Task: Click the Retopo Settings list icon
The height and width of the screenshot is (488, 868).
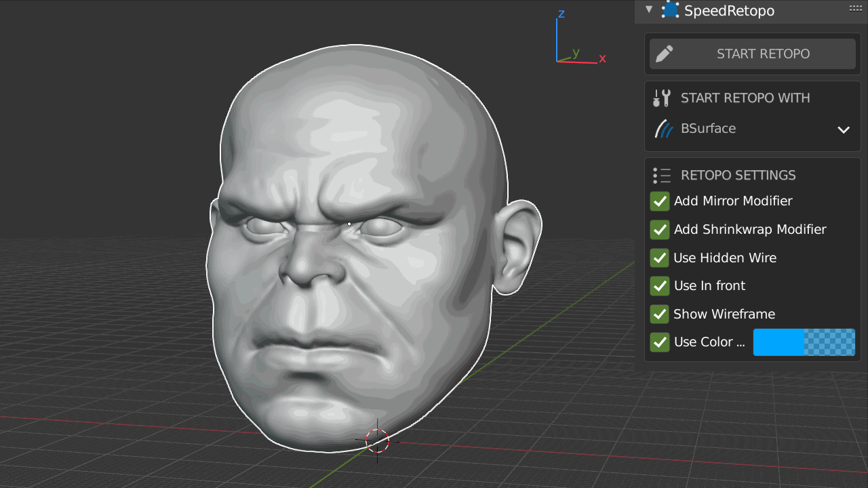Action: pos(661,176)
